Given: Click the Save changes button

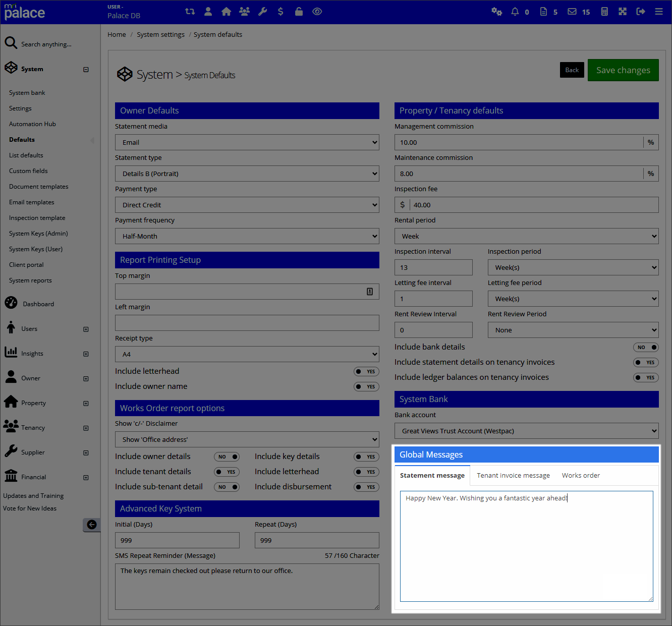Looking at the screenshot, I should (x=623, y=70).
